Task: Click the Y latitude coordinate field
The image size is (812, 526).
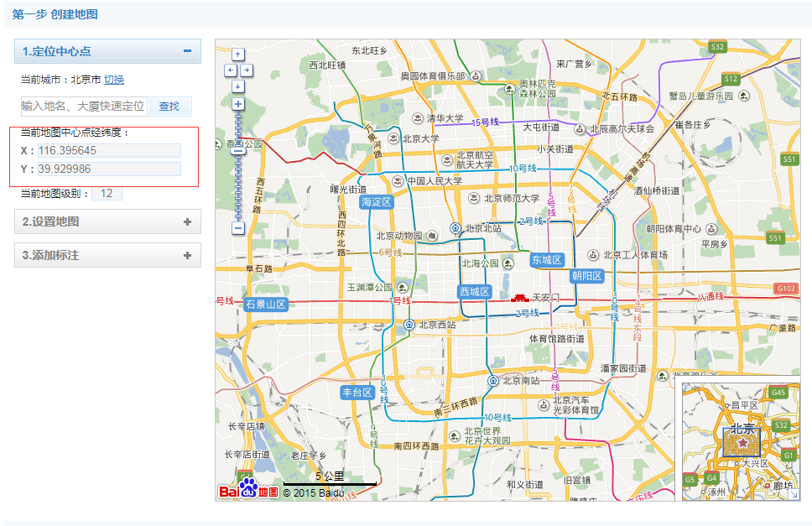Action: click(x=109, y=169)
